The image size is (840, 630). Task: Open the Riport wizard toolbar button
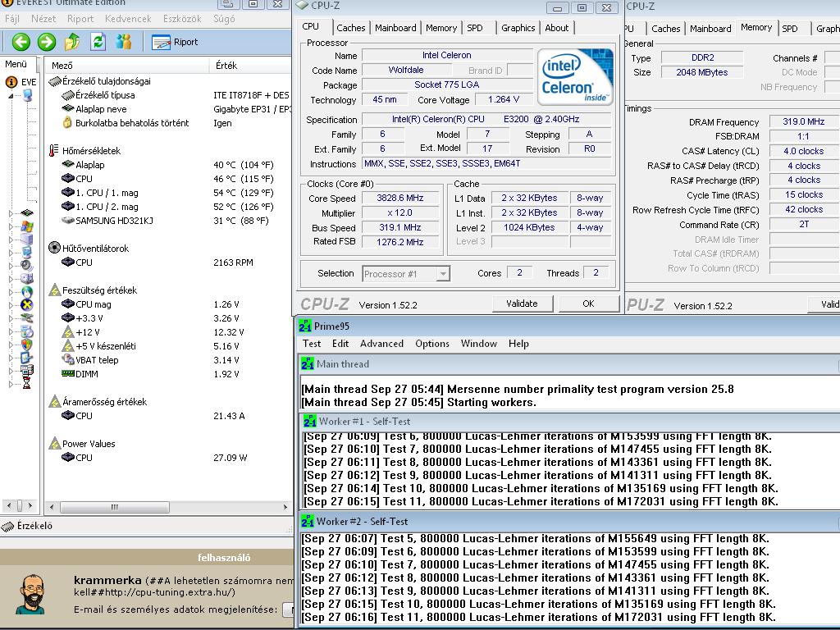[175, 42]
